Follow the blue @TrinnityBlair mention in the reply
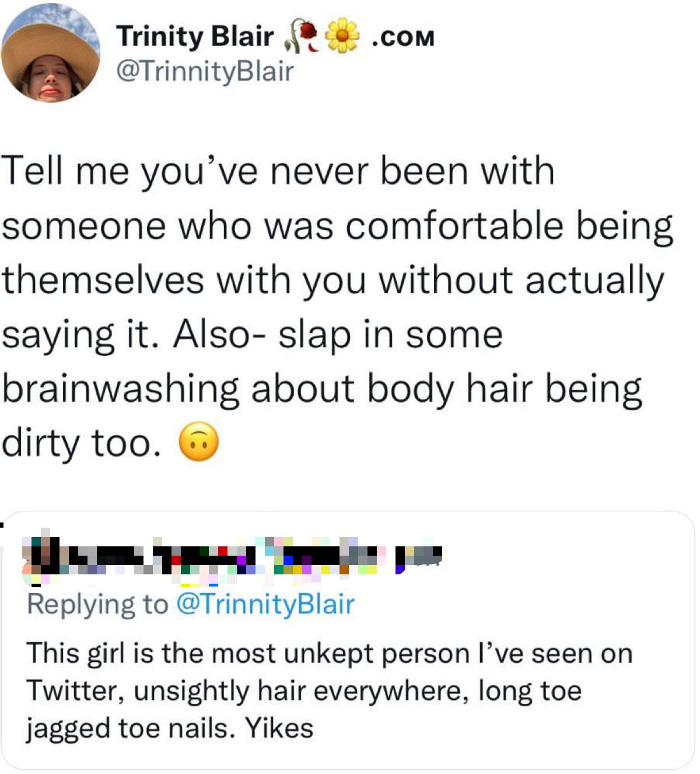 pos(265,604)
